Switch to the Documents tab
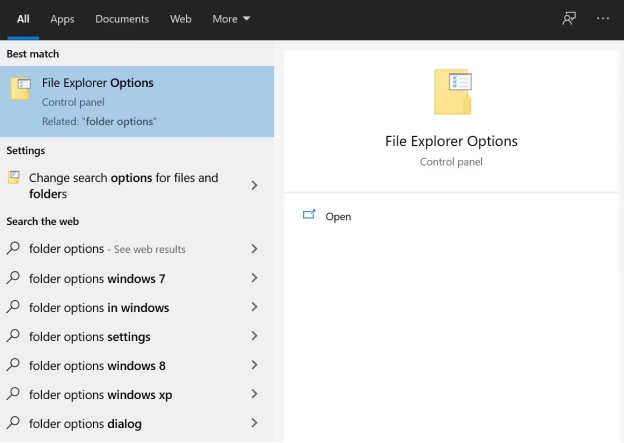Image resolution: width=624 pixels, height=443 pixels. (122, 18)
